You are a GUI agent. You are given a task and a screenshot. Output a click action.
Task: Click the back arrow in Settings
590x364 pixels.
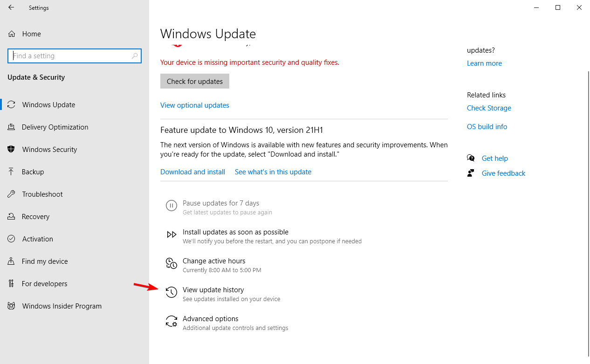[x=11, y=7]
